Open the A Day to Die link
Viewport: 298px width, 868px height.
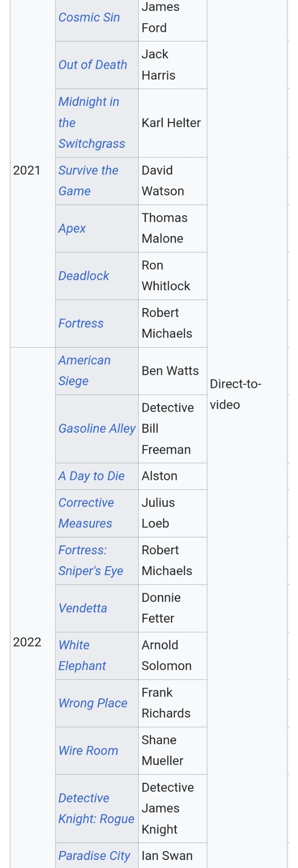tap(91, 476)
